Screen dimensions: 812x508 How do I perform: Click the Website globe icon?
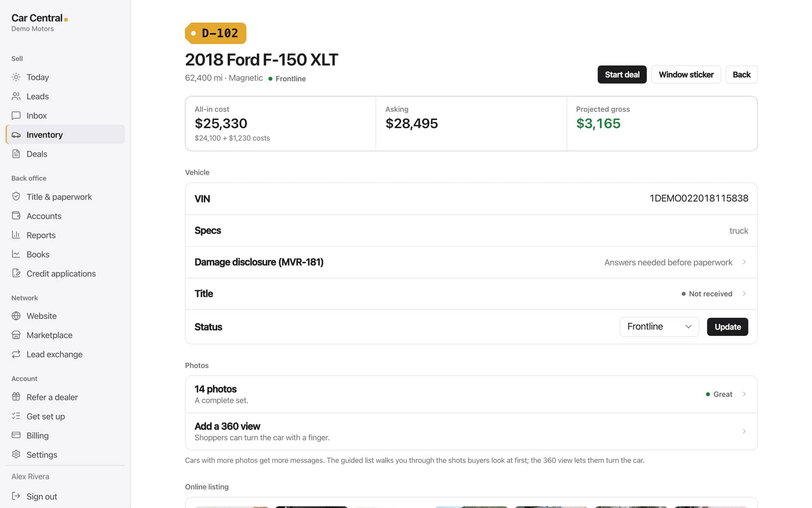pyautogui.click(x=16, y=316)
